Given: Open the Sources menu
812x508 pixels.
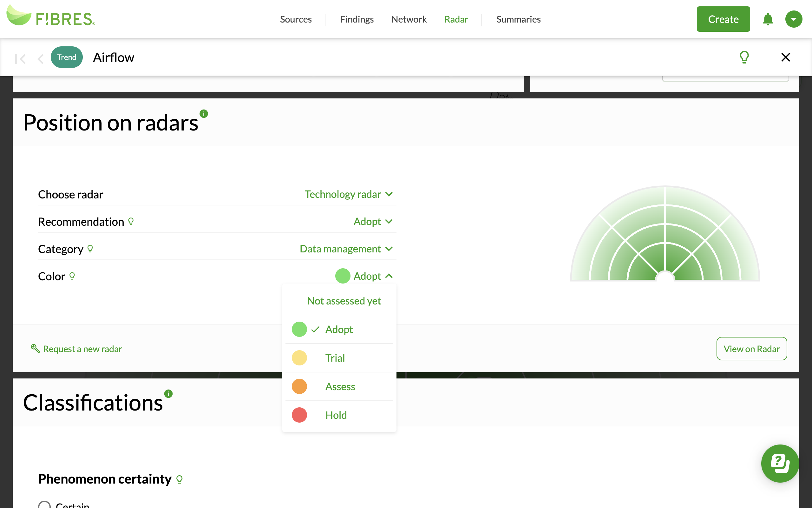Looking at the screenshot, I should point(296,19).
